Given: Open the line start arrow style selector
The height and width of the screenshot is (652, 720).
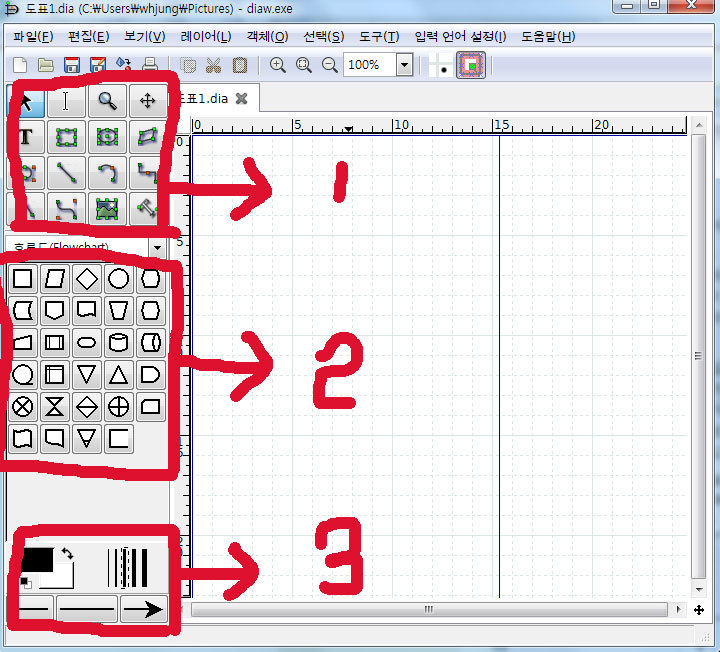Looking at the screenshot, I should coord(33,609).
